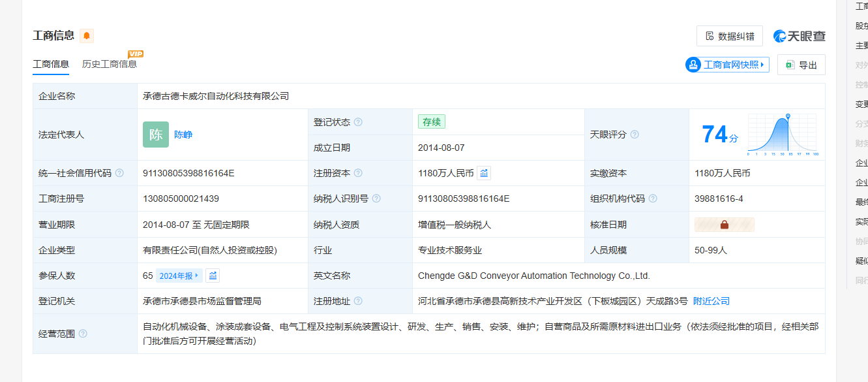Click the chart icon beside registered capital

point(484,173)
